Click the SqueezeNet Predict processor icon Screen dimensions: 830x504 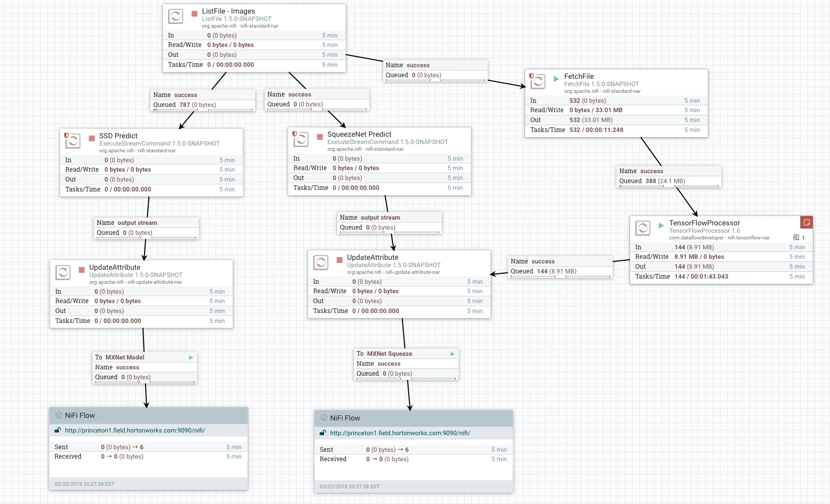coord(301,139)
